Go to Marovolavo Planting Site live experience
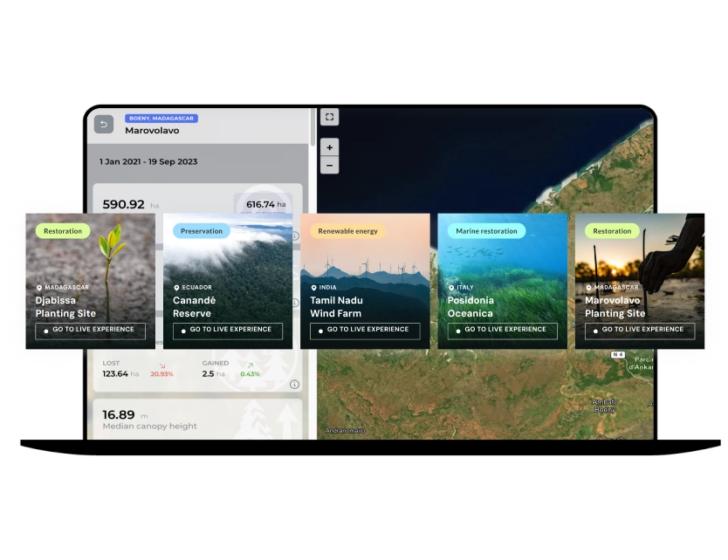 (640, 331)
